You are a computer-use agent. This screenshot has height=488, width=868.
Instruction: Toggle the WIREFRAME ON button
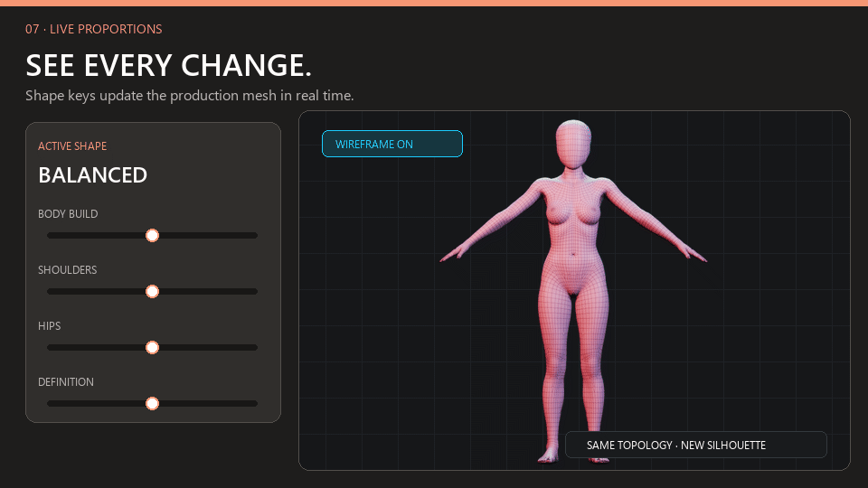[x=392, y=144]
